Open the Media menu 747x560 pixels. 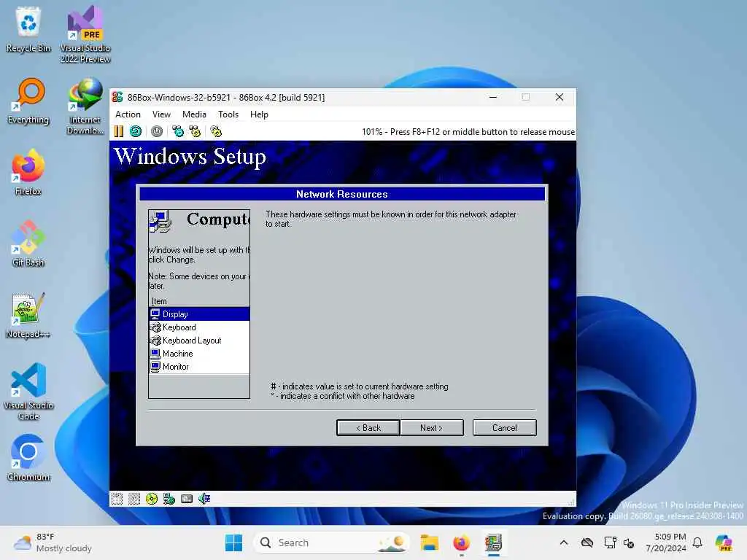tap(194, 114)
